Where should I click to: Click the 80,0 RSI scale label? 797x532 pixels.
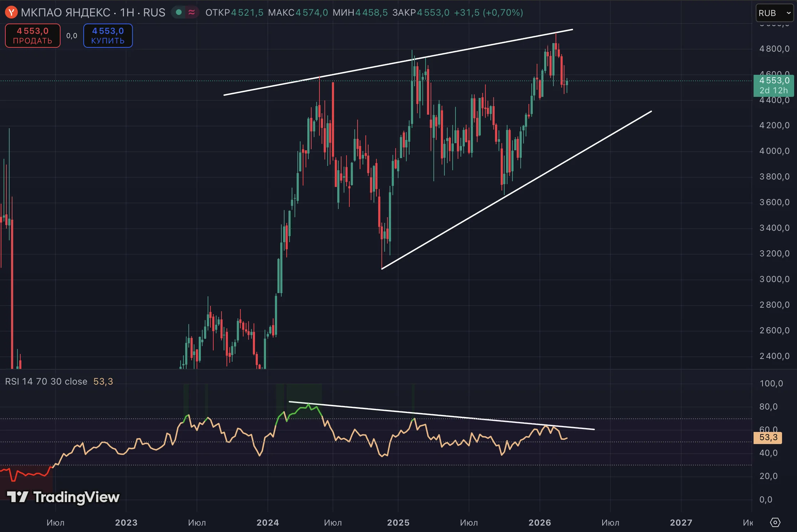768,407
